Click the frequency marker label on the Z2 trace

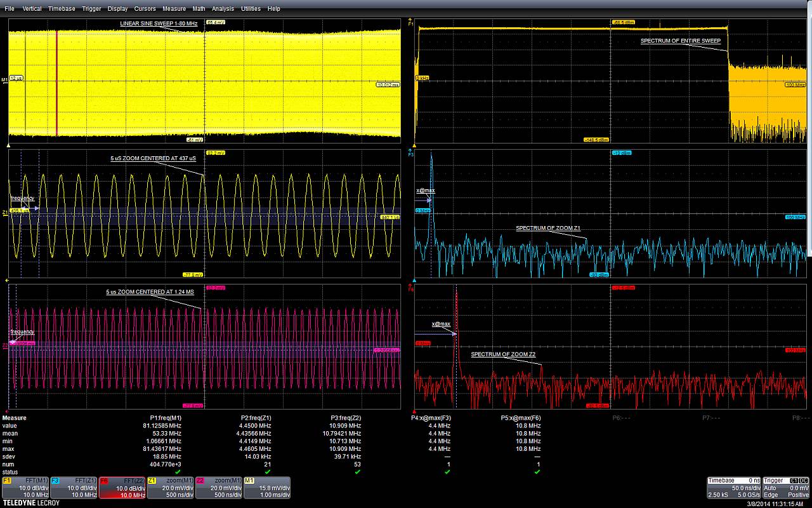coord(22,332)
